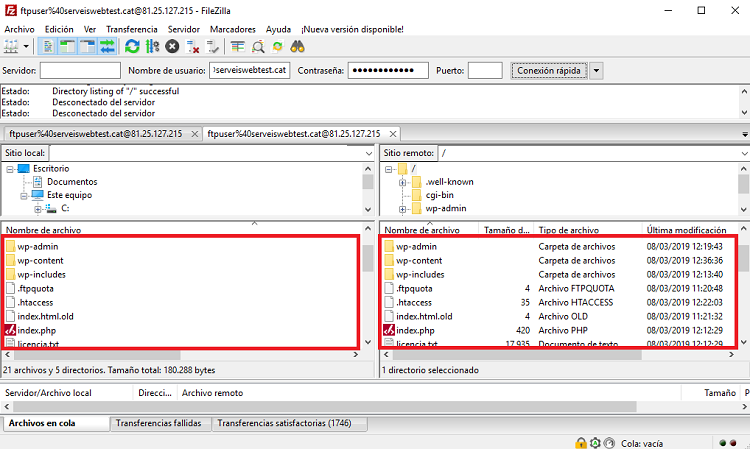Select local index.php file

(36, 330)
